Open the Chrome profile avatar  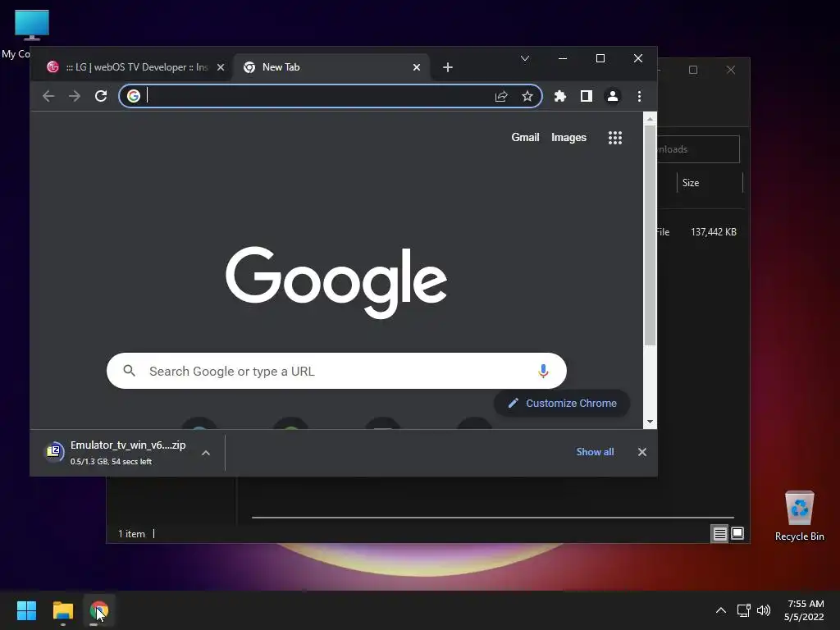coord(612,96)
